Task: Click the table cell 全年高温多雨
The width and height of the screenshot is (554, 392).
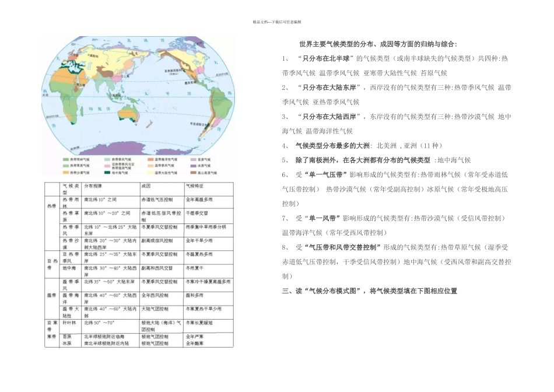Action: tap(199, 199)
